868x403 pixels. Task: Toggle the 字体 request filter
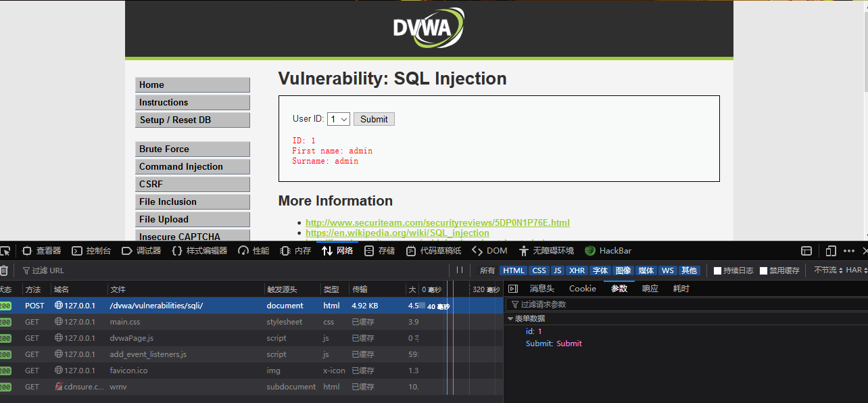600,270
